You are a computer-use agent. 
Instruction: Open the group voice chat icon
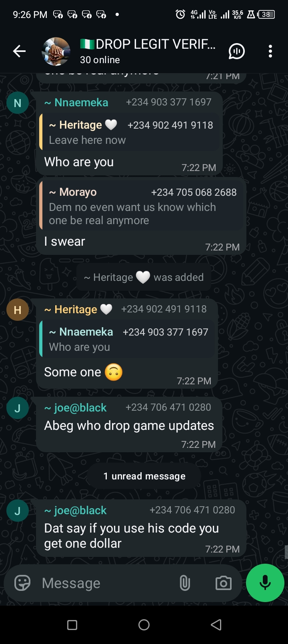pos(236,51)
